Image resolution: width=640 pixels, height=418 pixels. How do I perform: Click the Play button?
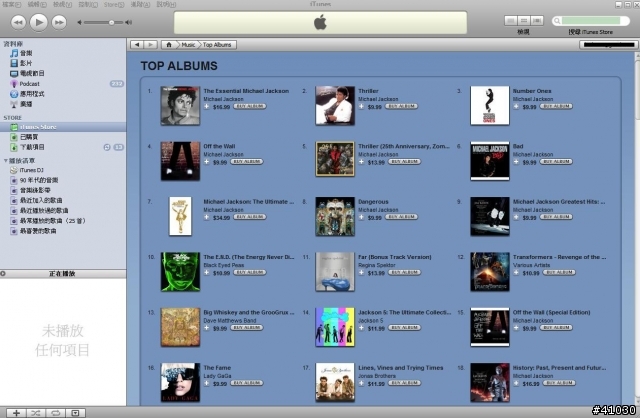click(38, 22)
